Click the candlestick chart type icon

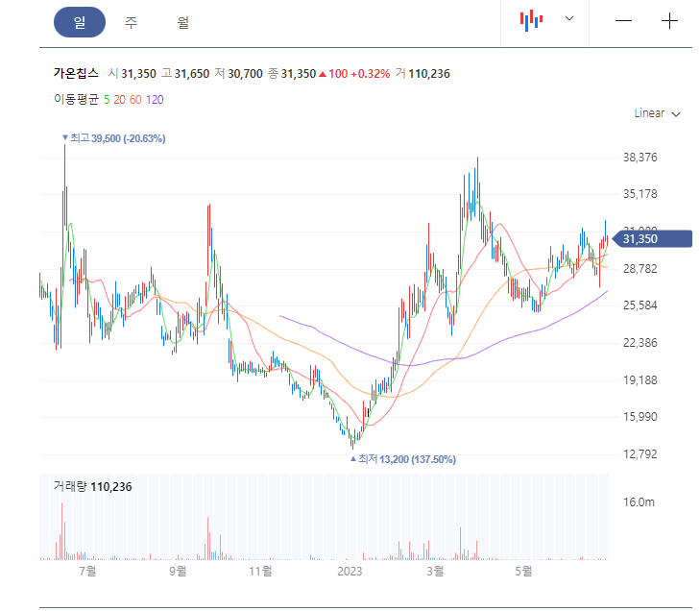(531, 20)
